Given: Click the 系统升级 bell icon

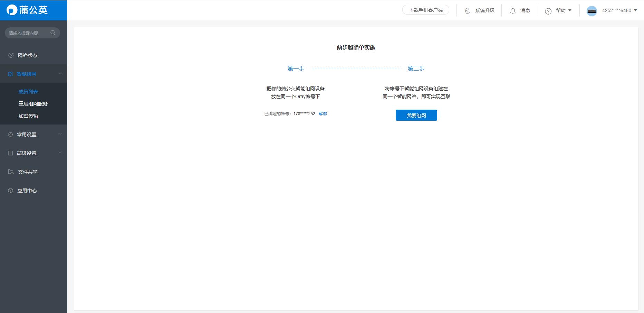Looking at the screenshot, I should [x=467, y=10].
